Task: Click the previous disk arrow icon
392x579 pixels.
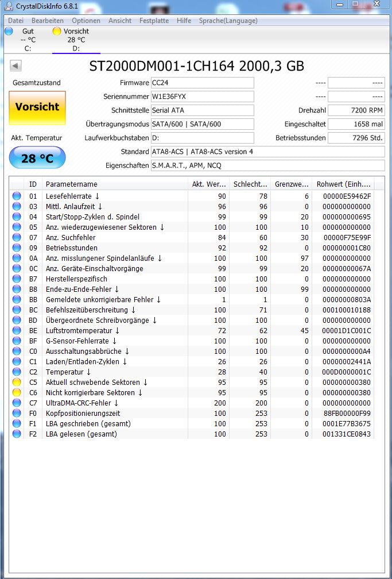Action: tap(15, 65)
